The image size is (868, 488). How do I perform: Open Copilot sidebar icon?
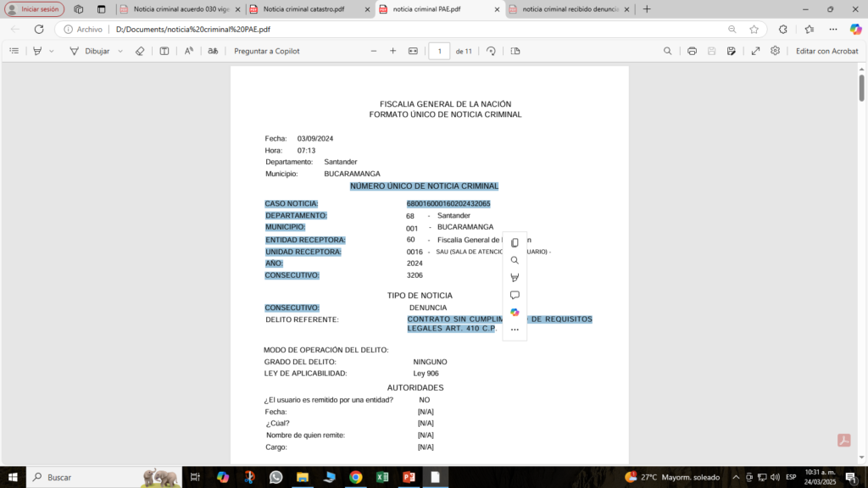click(856, 30)
